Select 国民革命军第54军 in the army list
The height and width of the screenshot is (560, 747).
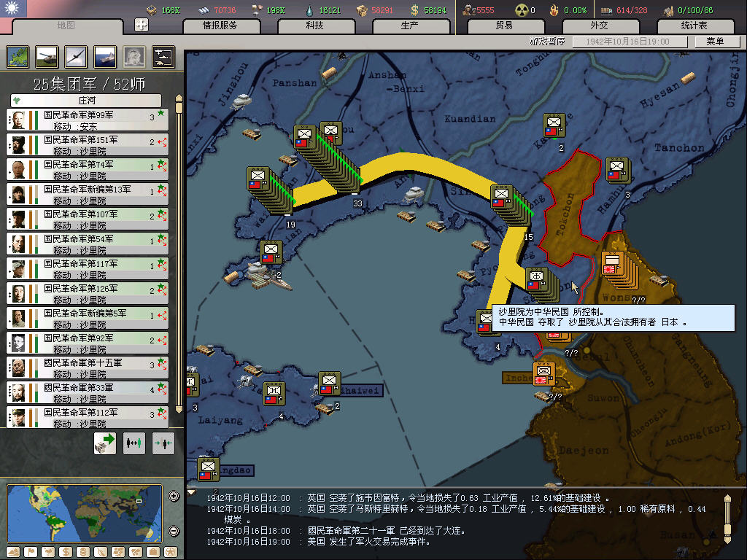pyautogui.click(x=88, y=244)
